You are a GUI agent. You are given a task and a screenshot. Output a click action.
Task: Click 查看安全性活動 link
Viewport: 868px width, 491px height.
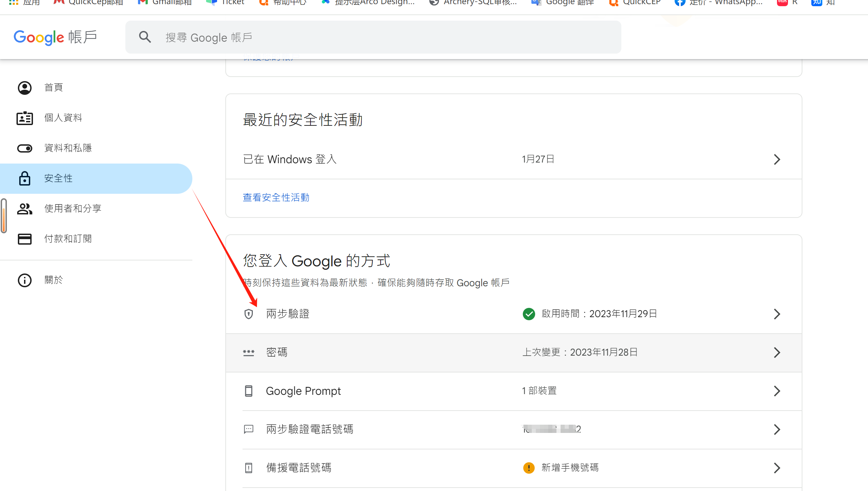tap(276, 198)
